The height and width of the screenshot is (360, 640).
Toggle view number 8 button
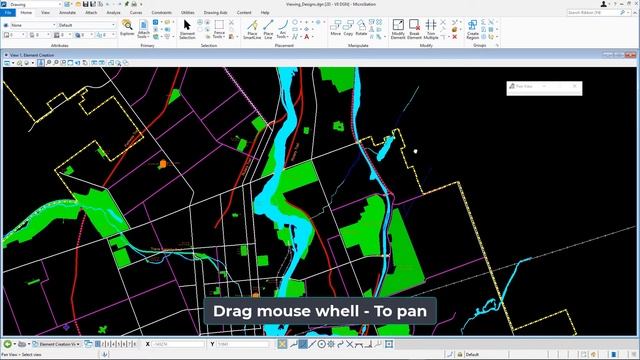click(x=134, y=344)
